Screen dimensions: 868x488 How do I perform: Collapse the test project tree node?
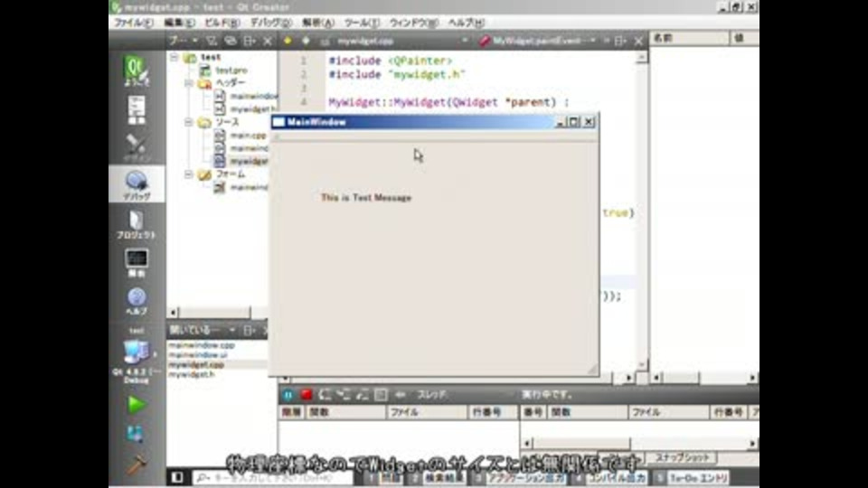[x=174, y=57]
